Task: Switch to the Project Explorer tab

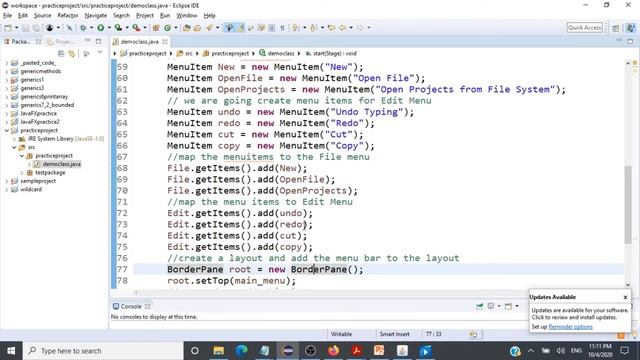Action: point(60,42)
